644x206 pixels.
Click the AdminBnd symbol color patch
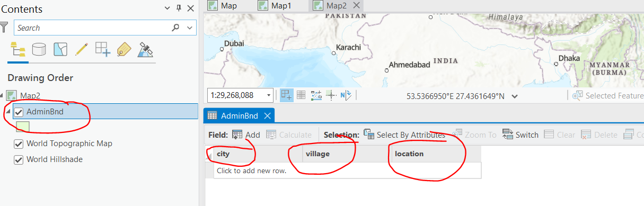[x=23, y=127]
